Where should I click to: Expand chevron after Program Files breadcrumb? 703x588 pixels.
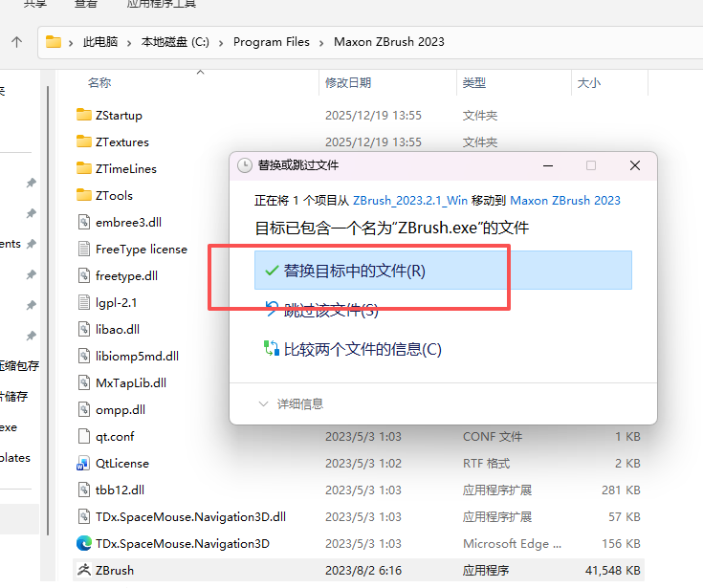[321, 43]
